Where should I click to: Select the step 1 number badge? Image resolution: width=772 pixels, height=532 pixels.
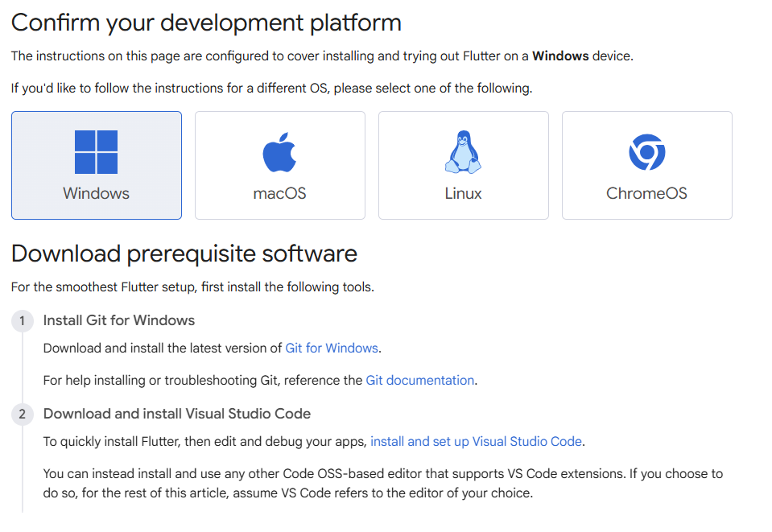[x=23, y=321]
